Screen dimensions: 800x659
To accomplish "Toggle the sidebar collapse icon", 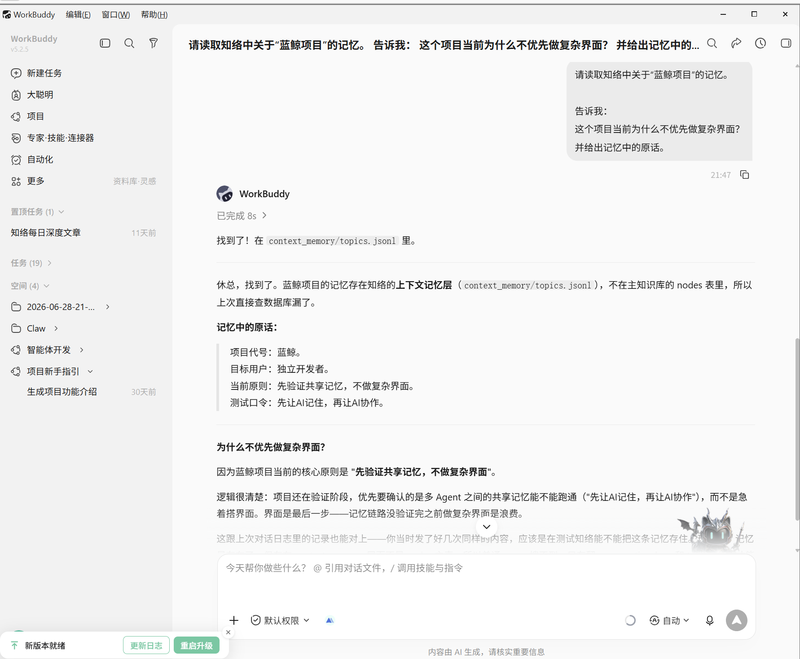I will click(x=105, y=43).
